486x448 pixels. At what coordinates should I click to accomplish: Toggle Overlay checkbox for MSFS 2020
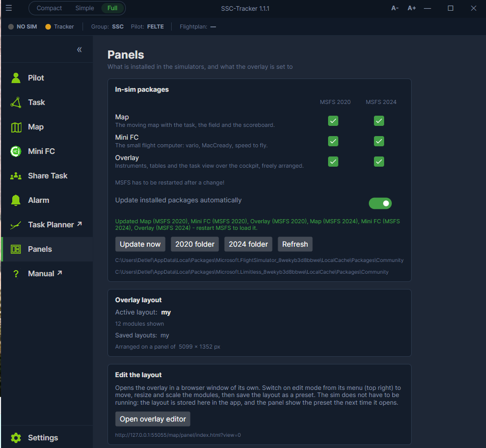pyautogui.click(x=333, y=162)
